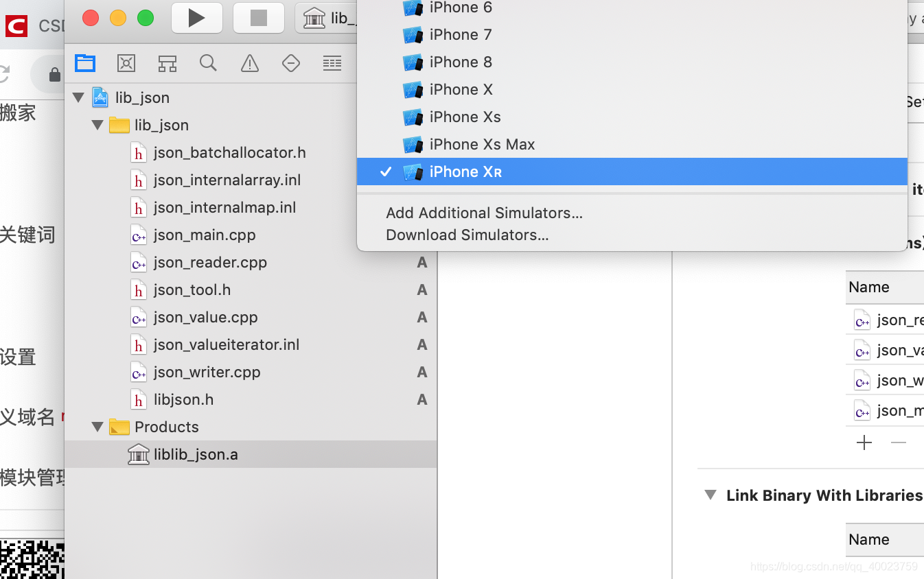Select json_internalarray.inl file
Image resolution: width=924 pixels, height=579 pixels.
coord(227,180)
